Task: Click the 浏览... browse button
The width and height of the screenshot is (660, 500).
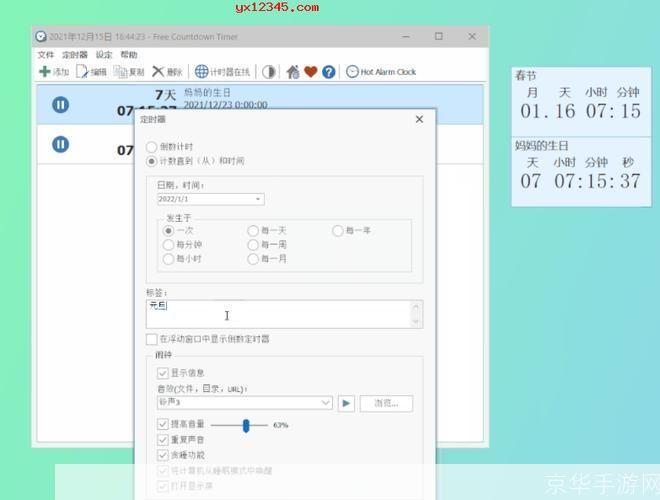Action: 386,403
